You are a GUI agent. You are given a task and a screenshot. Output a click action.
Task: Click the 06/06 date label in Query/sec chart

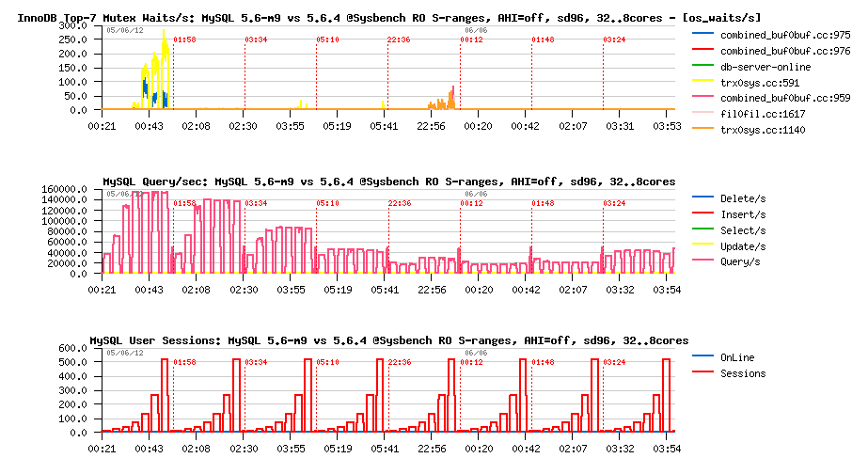click(476, 195)
